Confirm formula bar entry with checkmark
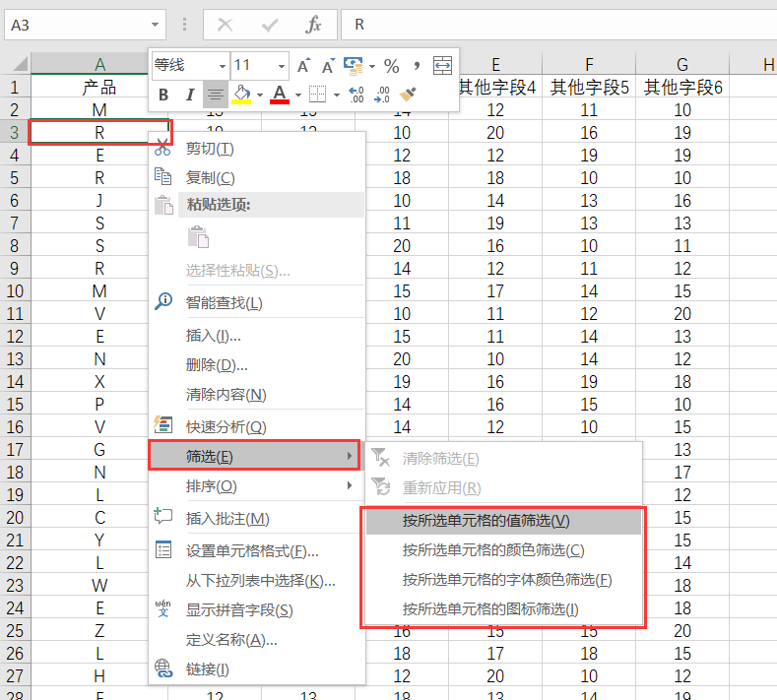 (x=270, y=25)
